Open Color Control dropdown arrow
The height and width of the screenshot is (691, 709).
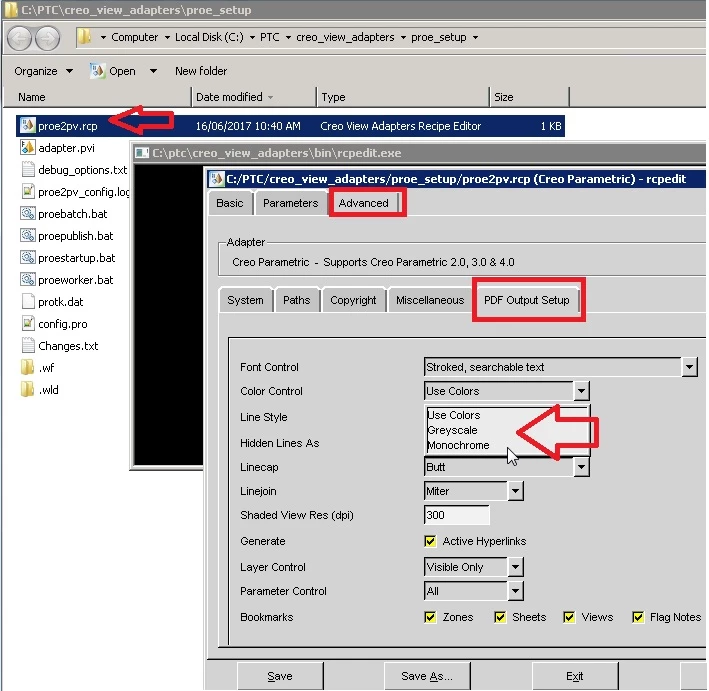click(x=581, y=391)
